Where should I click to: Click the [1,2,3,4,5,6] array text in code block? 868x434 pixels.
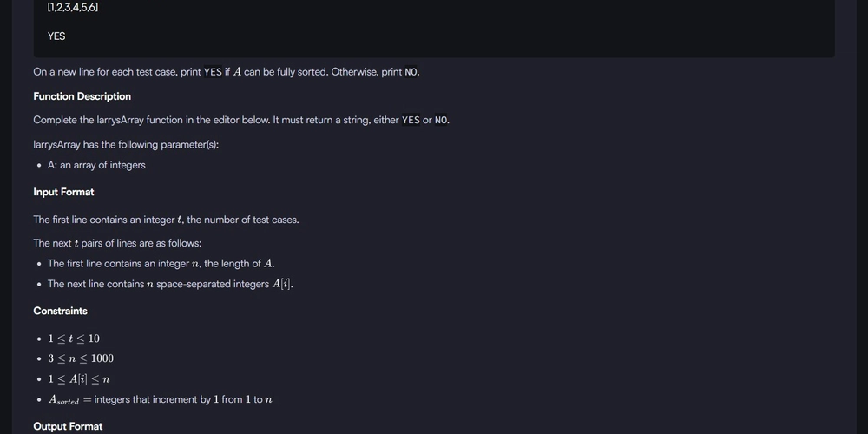pos(73,7)
